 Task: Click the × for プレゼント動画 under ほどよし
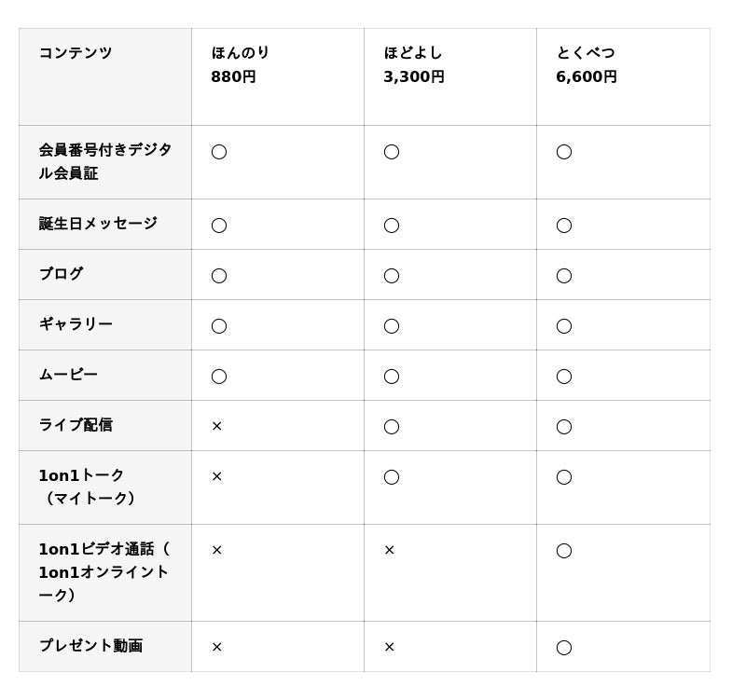click(x=389, y=647)
